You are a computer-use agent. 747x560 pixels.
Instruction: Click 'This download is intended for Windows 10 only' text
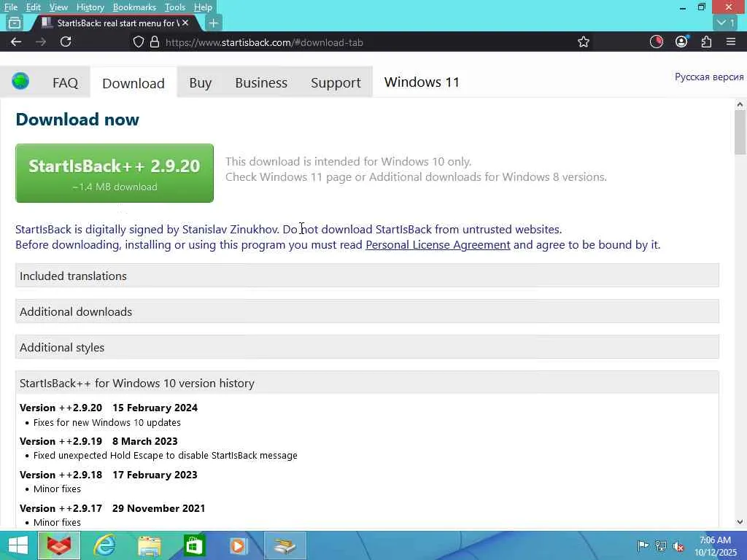click(x=348, y=161)
